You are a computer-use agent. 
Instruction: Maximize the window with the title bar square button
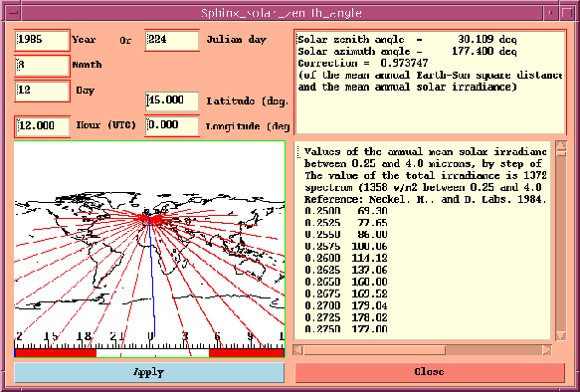(x=567, y=13)
